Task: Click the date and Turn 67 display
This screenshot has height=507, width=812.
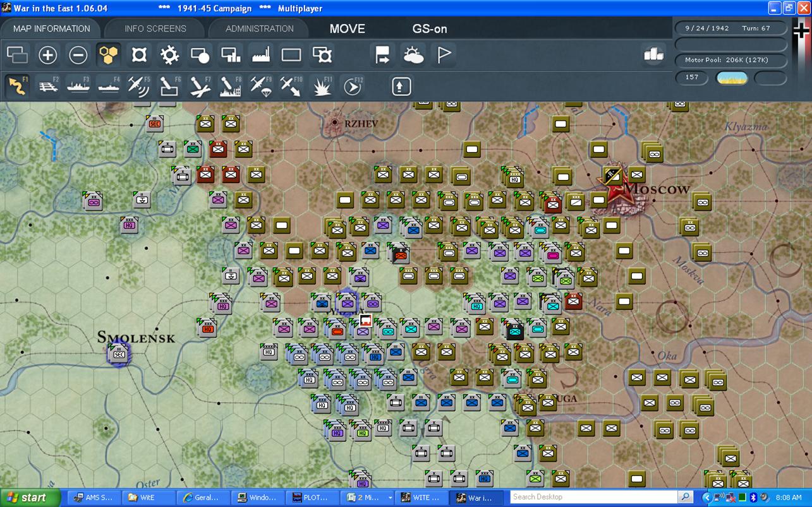Action: (731, 28)
